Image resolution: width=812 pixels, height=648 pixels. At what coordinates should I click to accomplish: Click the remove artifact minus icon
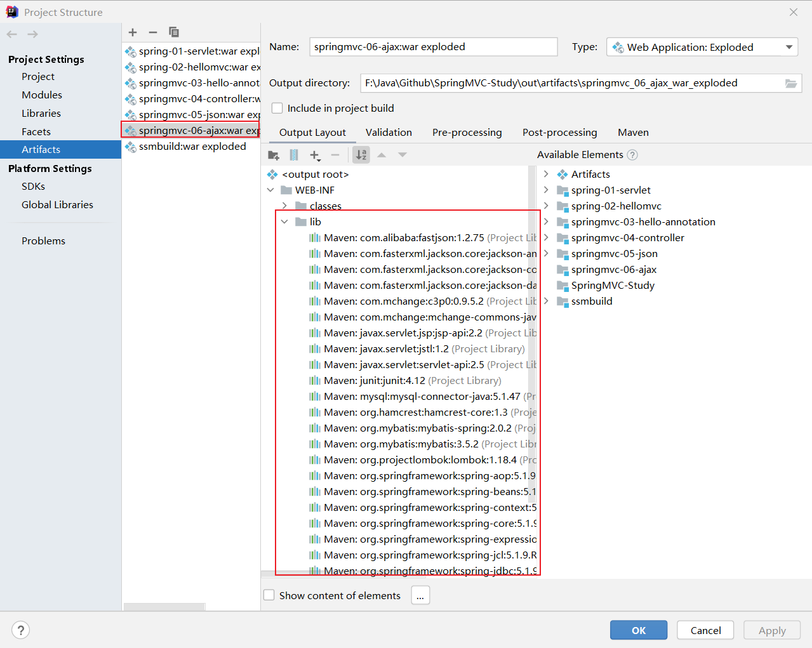153,32
